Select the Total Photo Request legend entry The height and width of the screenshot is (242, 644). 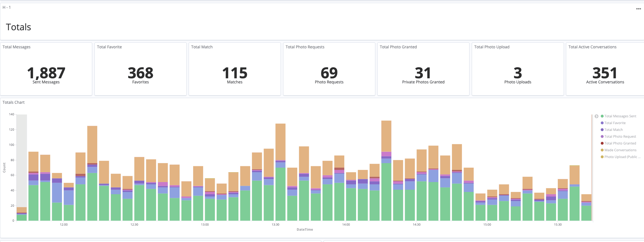(620, 137)
